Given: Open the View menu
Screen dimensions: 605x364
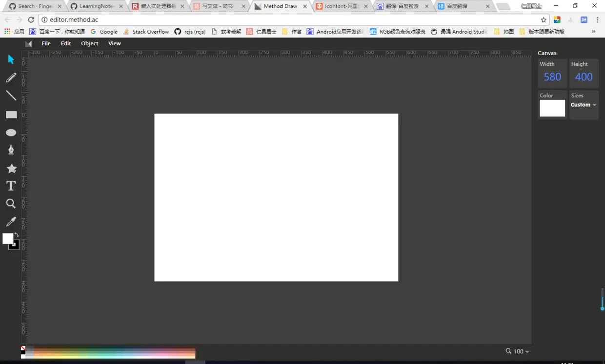Looking at the screenshot, I should click(x=115, y=43).
